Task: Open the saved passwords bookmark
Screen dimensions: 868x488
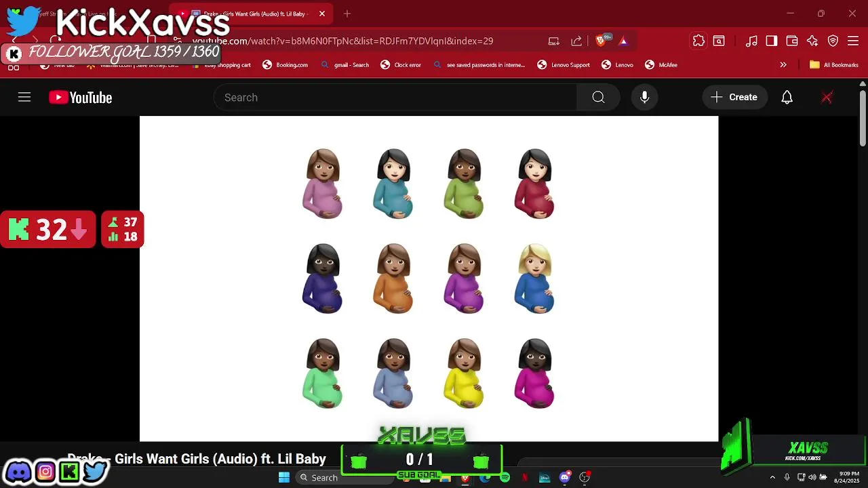Action: 479,65
